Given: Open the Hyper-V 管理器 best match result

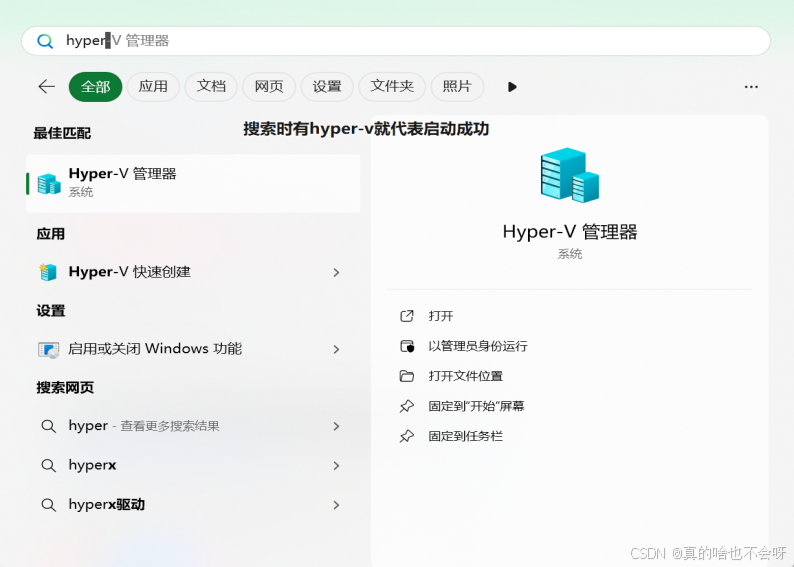Looking at the screenshot, I should pyautogui.click(x=193, y=183).
